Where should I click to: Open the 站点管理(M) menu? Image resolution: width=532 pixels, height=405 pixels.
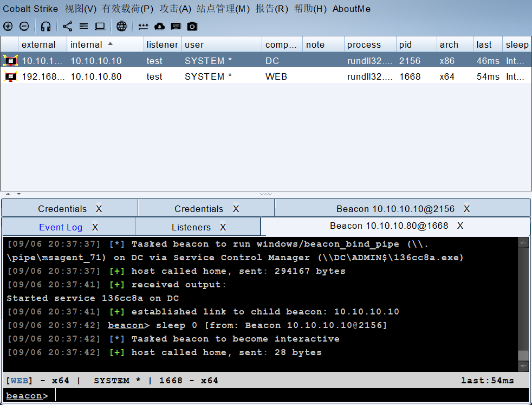click(x=223, y=9)
